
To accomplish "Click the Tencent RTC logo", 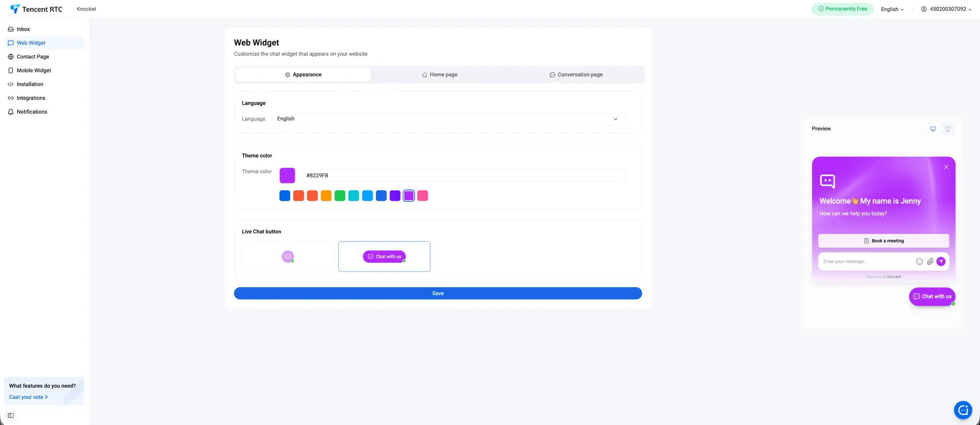I will click(36, 9).
